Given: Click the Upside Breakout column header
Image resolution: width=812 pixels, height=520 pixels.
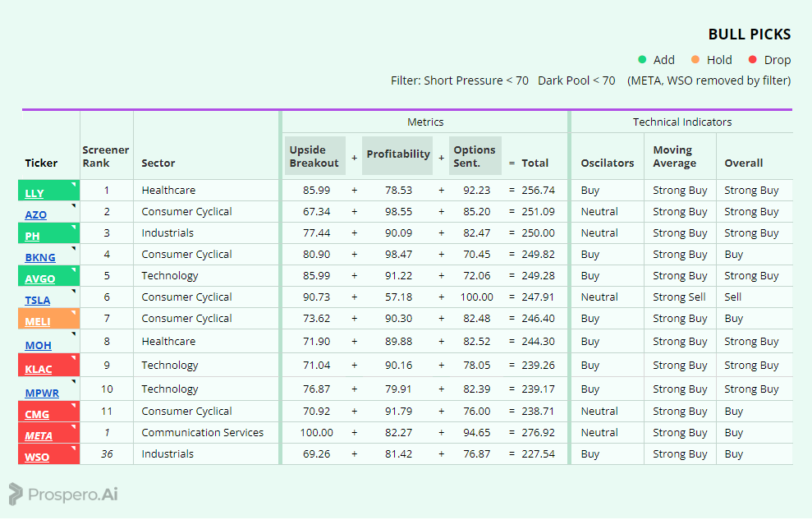Looking at the screenshot, I should pyautogui.click(x=314, y=156).
